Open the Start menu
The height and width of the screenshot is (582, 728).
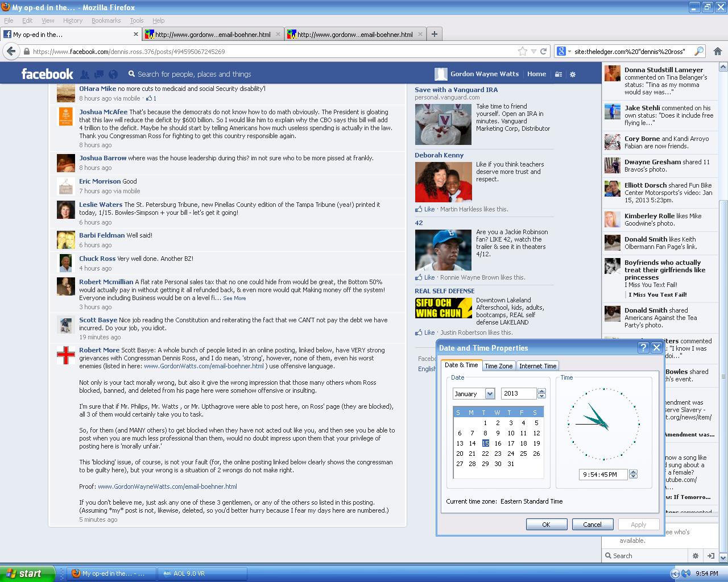(27, 573)
